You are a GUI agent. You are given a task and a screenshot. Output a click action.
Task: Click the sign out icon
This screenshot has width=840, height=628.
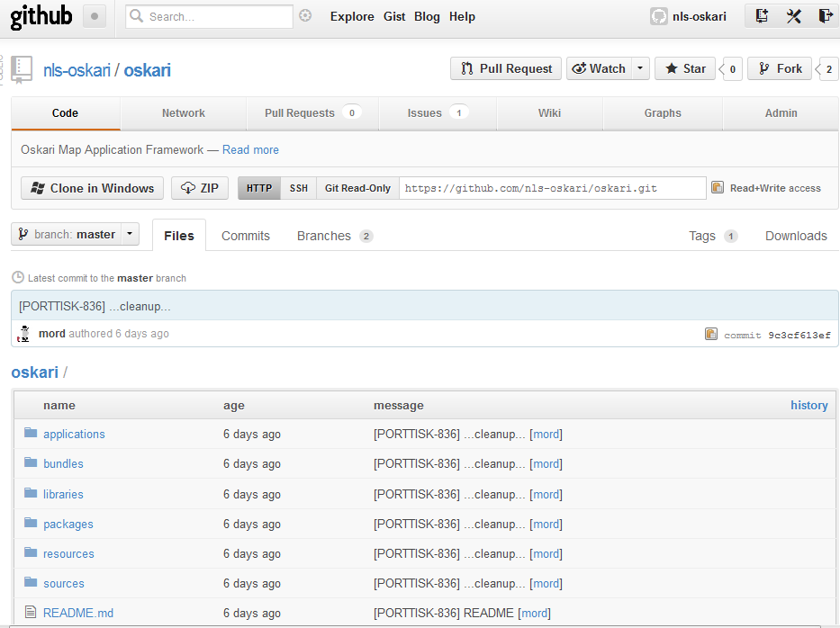[x=826, y=16]
